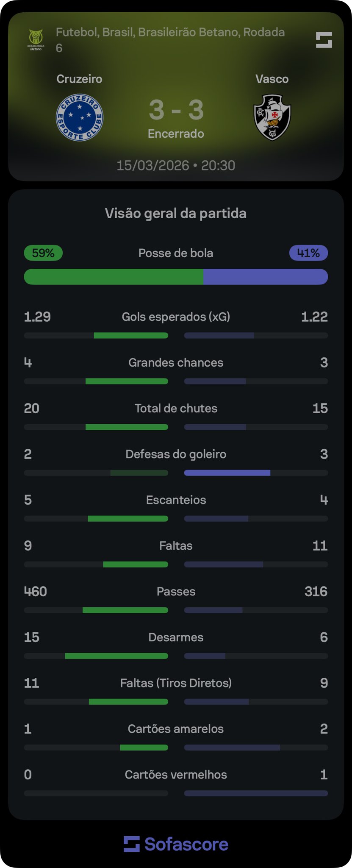The image size is (352, 868).
Task: Click the green 59% possession badge
Action: (43, 253)
